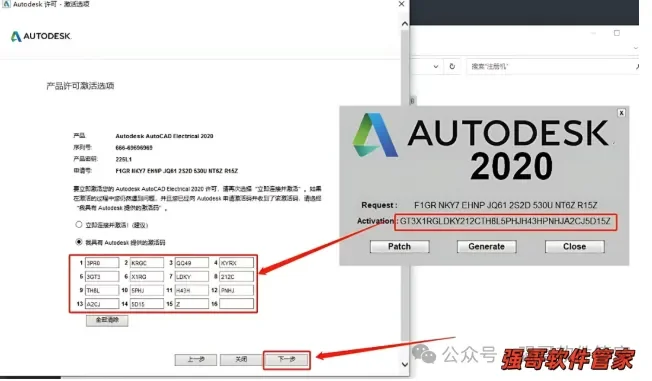
Task: Click the 关闭 button in the license window
Action: coord(241,359)
